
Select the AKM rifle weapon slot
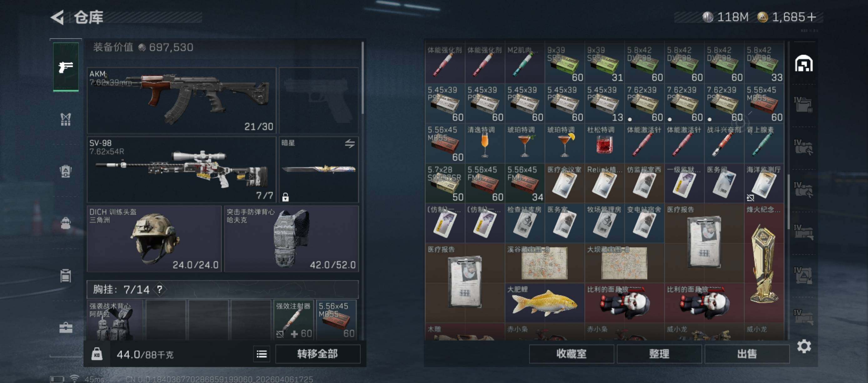pyautogui.click(x=182, y=100)
